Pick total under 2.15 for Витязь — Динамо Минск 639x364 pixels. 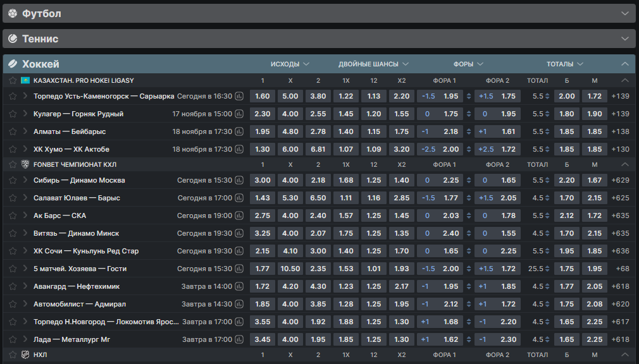coord(595,233)
